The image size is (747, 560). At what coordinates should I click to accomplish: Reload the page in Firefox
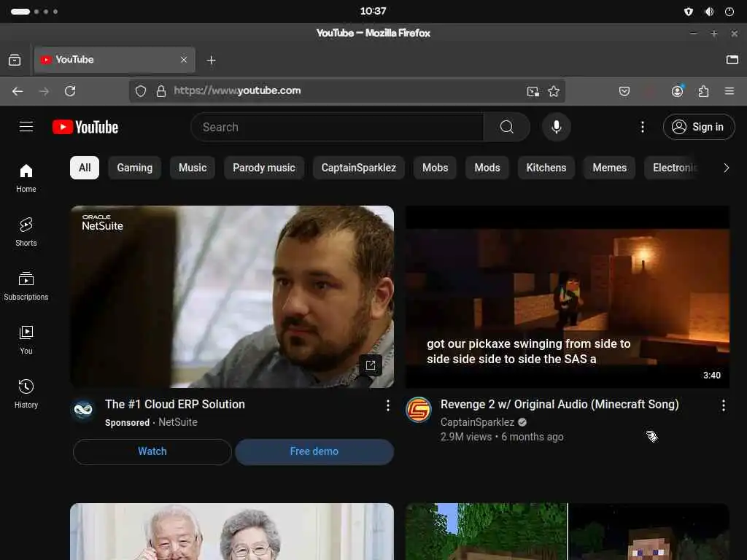70,91
